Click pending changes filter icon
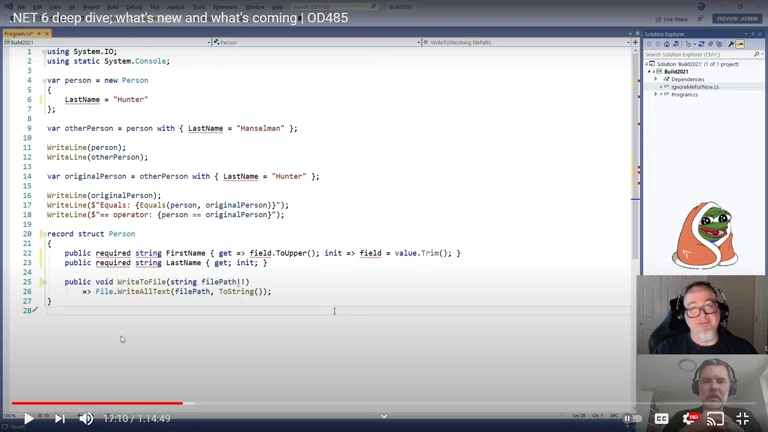This screenshot has width=768, height=432. 689,44
